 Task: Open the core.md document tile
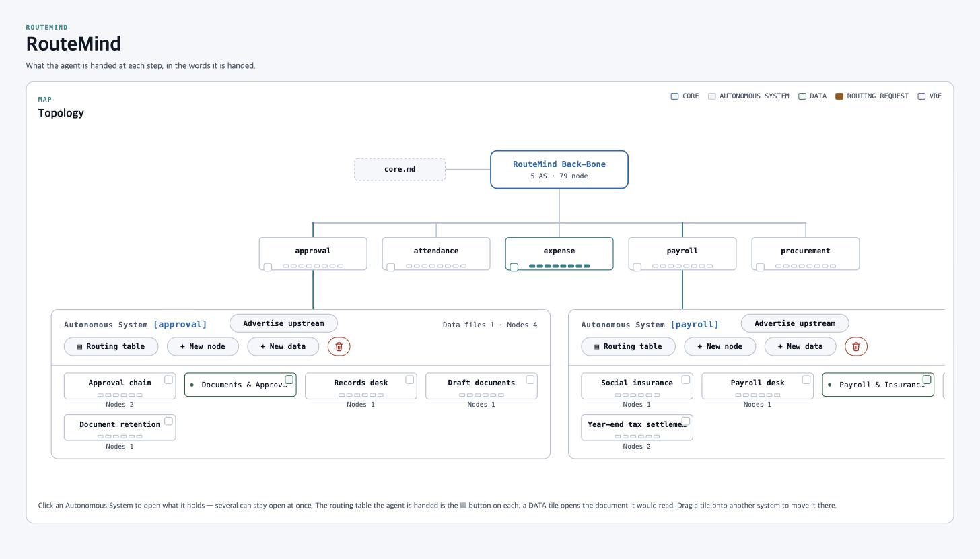400,169
